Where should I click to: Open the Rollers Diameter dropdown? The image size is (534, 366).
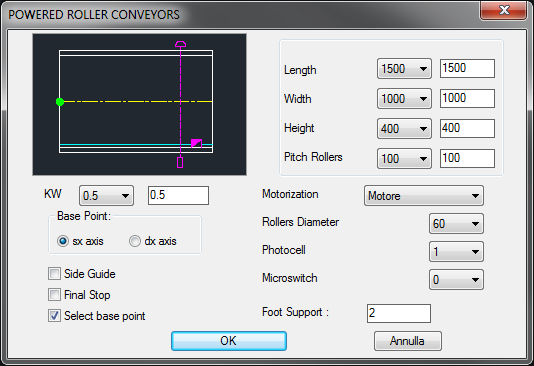[456, 224]
